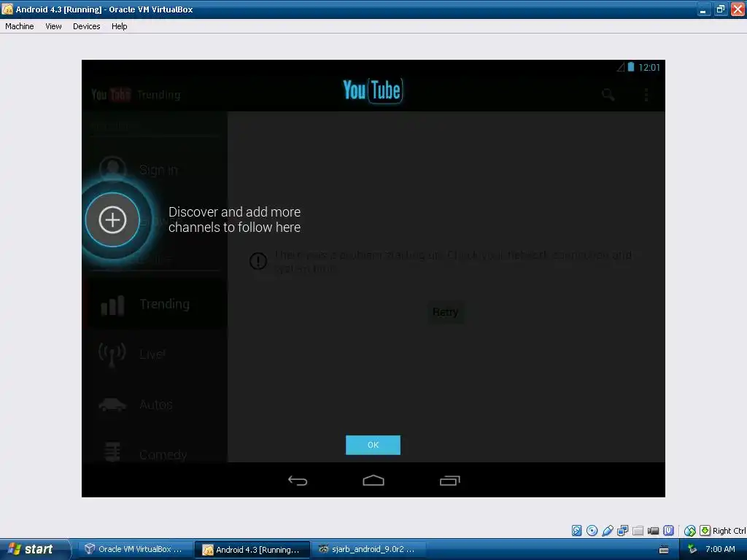Click the 7:00 AM taskbar clock
747x560 pixels.
pos(720,549)
